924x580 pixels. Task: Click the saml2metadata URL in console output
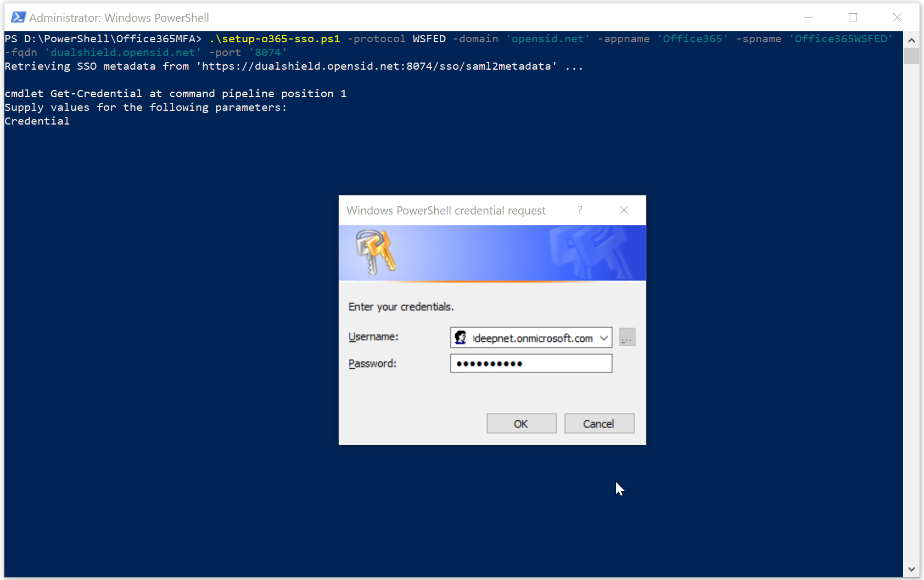[379, 66]
